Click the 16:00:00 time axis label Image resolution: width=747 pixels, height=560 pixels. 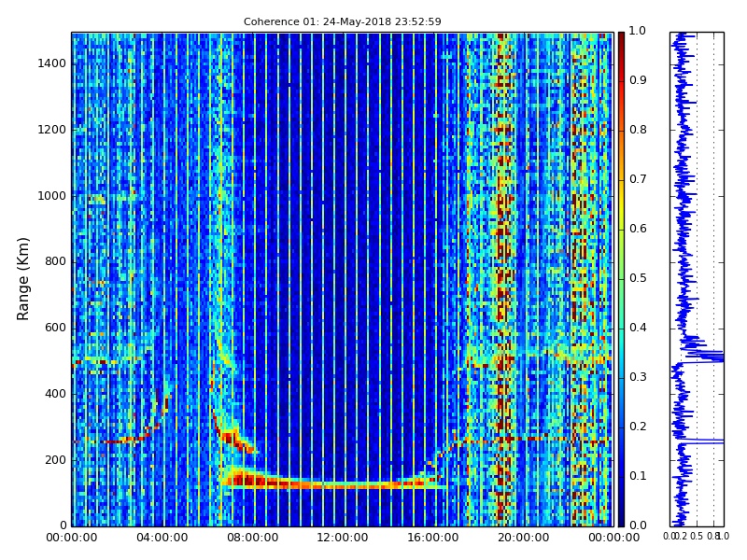(433, 538)
